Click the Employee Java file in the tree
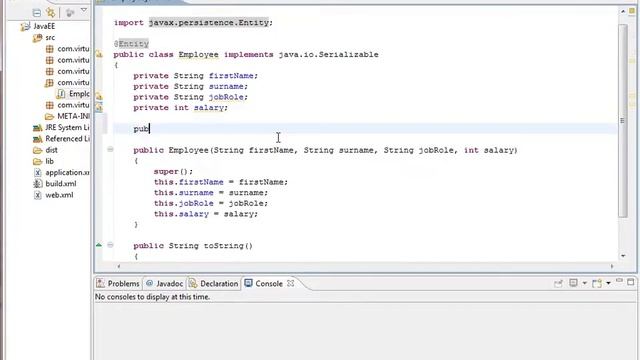Image resolution: width=640 pixels, height=360 pixels. tap(79, 94)
